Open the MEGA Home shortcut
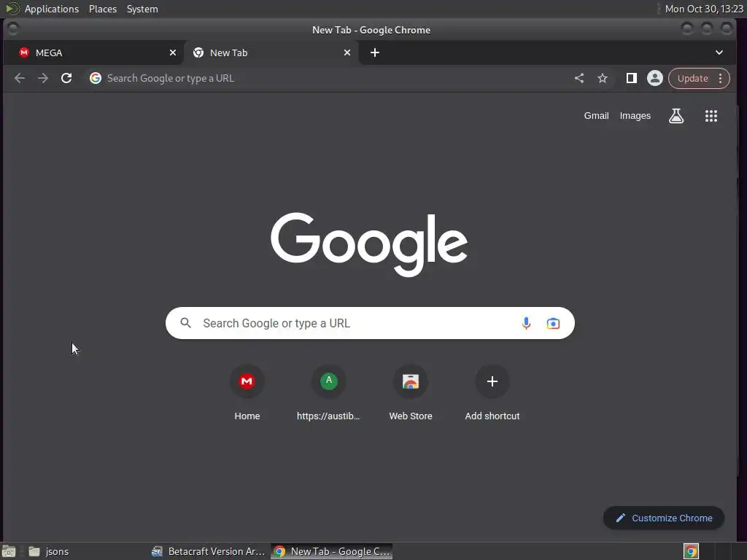 pos(247,393)
